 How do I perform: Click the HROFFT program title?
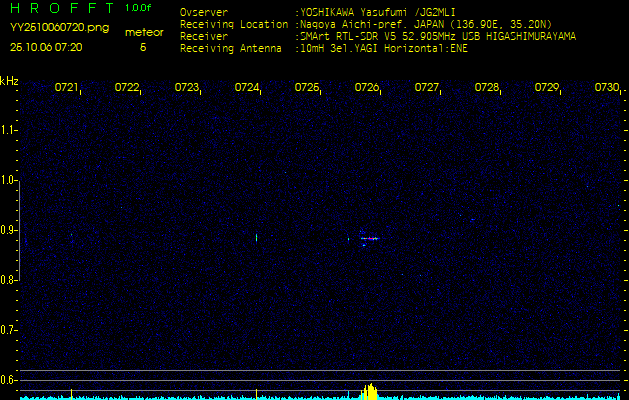pyautogui.click(x=63, y=8)
